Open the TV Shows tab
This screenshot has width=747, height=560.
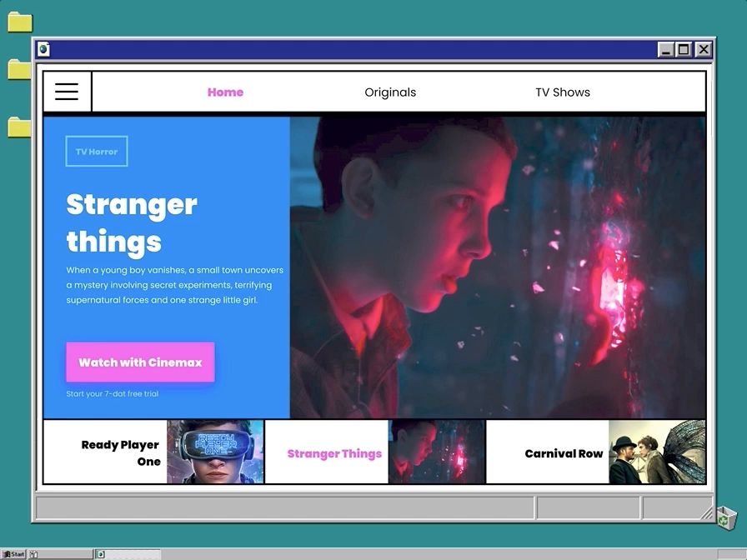[563, 92]
